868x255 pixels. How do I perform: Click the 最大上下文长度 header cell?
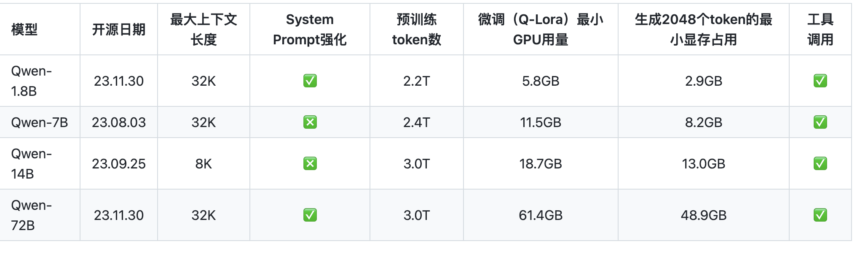[204, 30]
